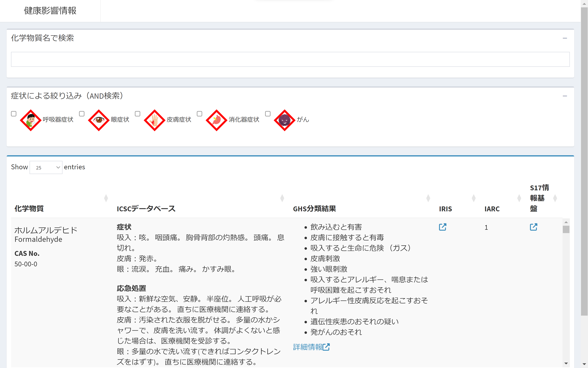Sort by IARC column arrows
Viewport: 588px width, 368px height.
click(x=519, y=198)
